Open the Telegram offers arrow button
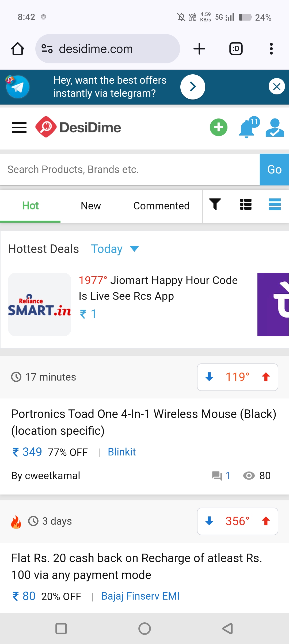 [x=193, y=87]
